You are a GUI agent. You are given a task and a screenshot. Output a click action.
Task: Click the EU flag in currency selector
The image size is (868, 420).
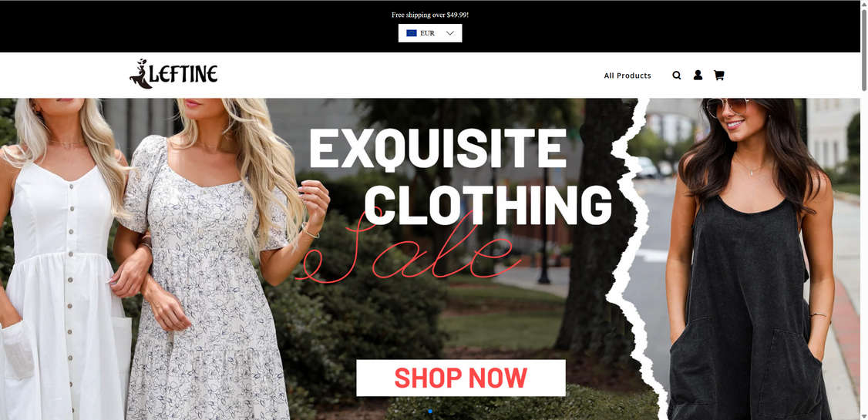click(412, 33)
